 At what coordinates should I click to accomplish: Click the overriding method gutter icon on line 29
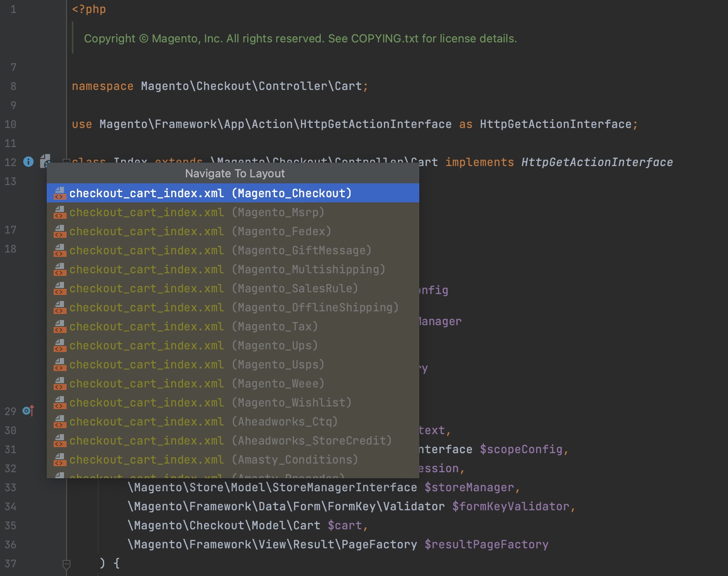(28, 410)
